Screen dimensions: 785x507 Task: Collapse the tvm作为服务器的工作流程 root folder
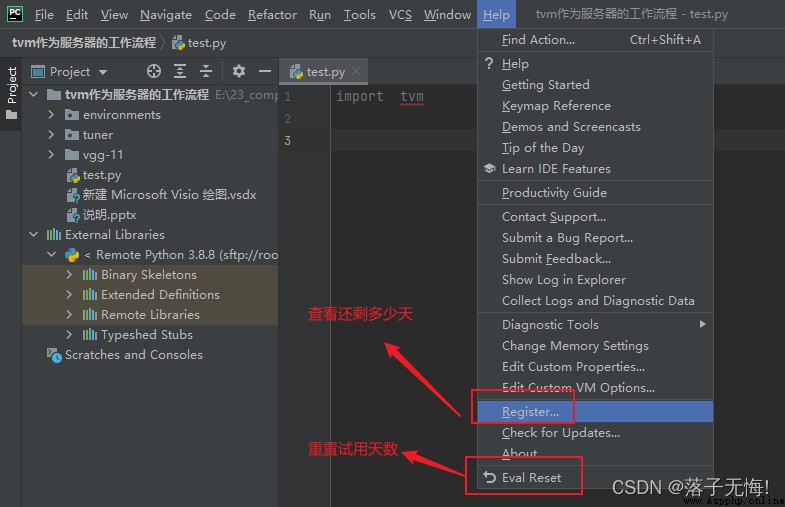pyautogui.click(x=34, y=94)
